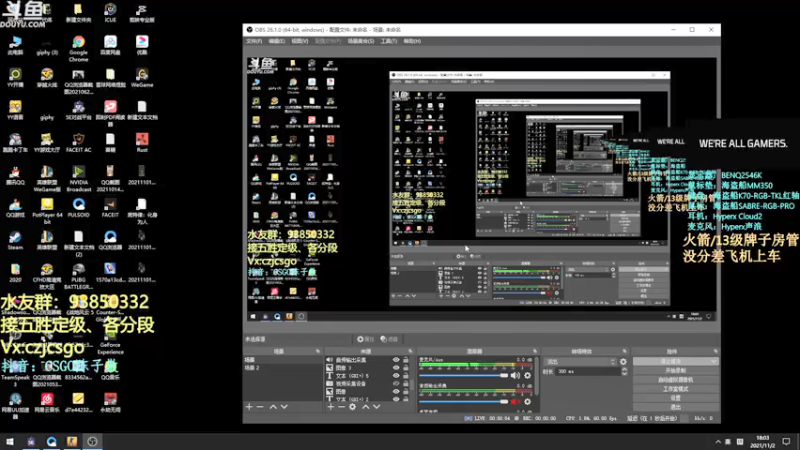Open 滤镜 filters button above docks

pos(389,339)
